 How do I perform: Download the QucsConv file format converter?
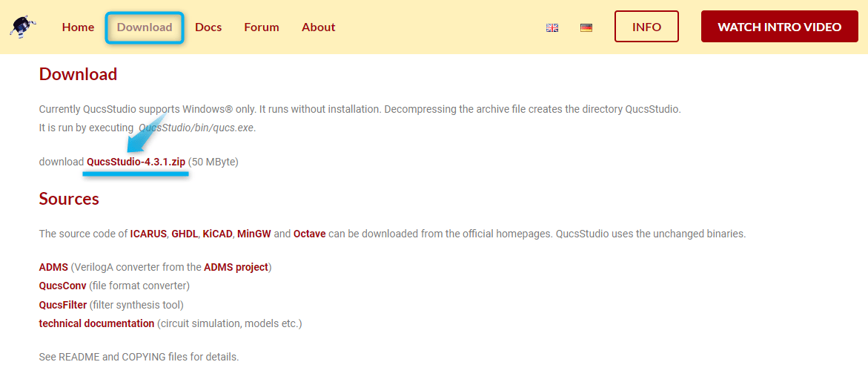coord(62,286)
